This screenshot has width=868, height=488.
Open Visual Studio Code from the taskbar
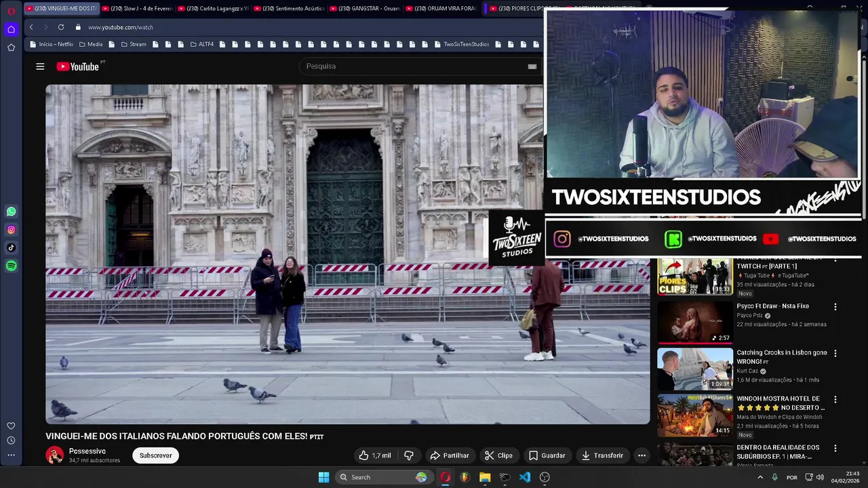[x=525, y=477]
